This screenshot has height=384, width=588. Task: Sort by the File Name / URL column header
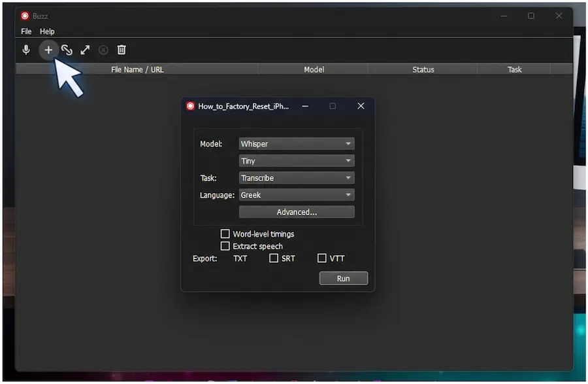tap(137, 69)
